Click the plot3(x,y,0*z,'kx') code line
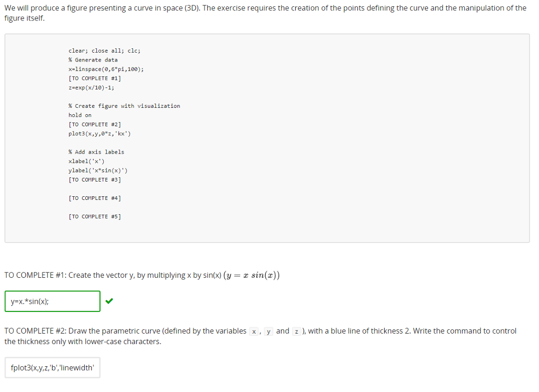Viewport: 539px width, 392px height. (x=99, y=134)
